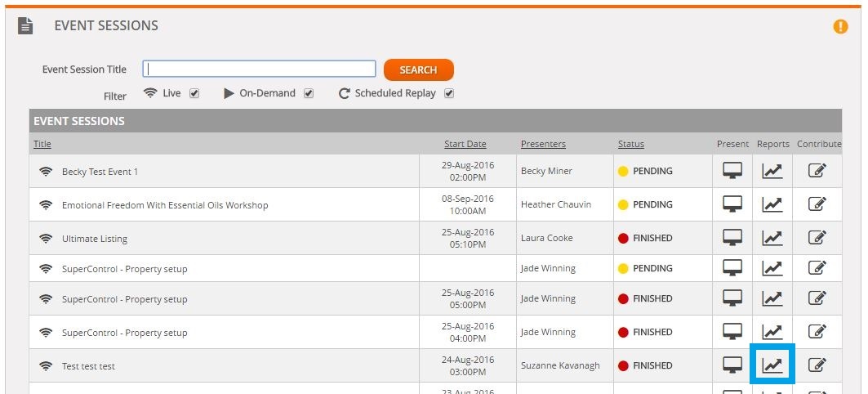Disable the Scheduled Replay filter checkbox
The height and width of the screenshot is (394, 868).
coord(449,94)
